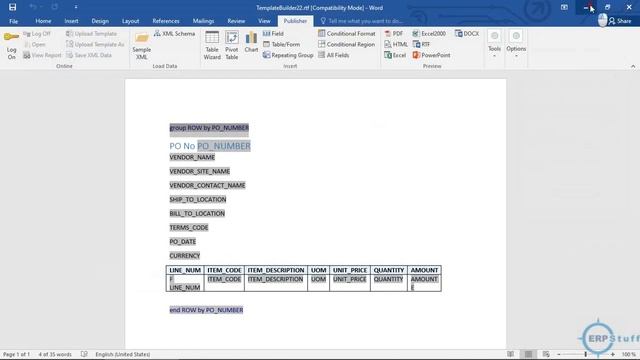Screen dimensions: 640x360
Task: Click the VENDOR_NAME field in document
Action: (192, 157)
